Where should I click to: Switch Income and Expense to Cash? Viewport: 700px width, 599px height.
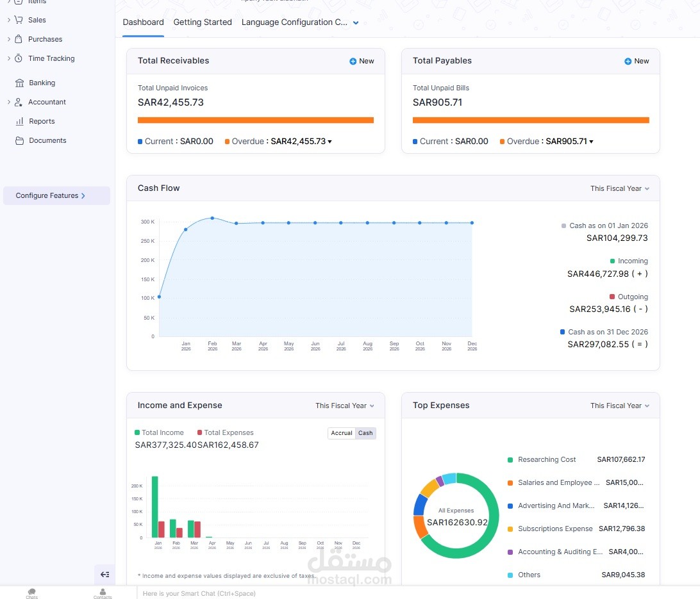click(x=365, y=433)
